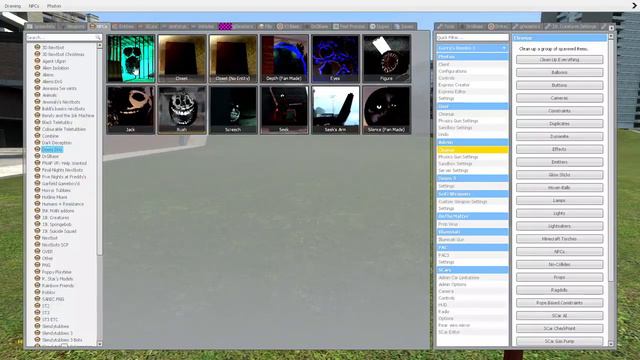Open the Post Process tab
640x360 pixels.
pos(349,27)
